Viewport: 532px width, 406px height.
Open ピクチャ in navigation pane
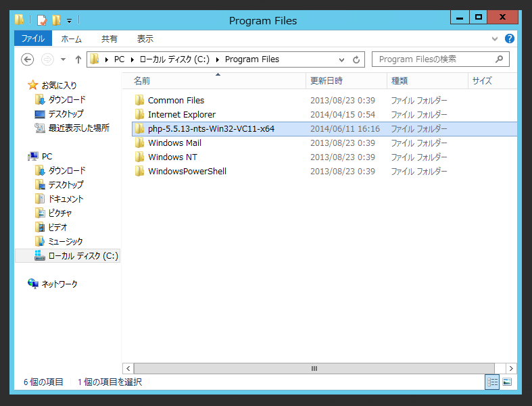(60, 213)
